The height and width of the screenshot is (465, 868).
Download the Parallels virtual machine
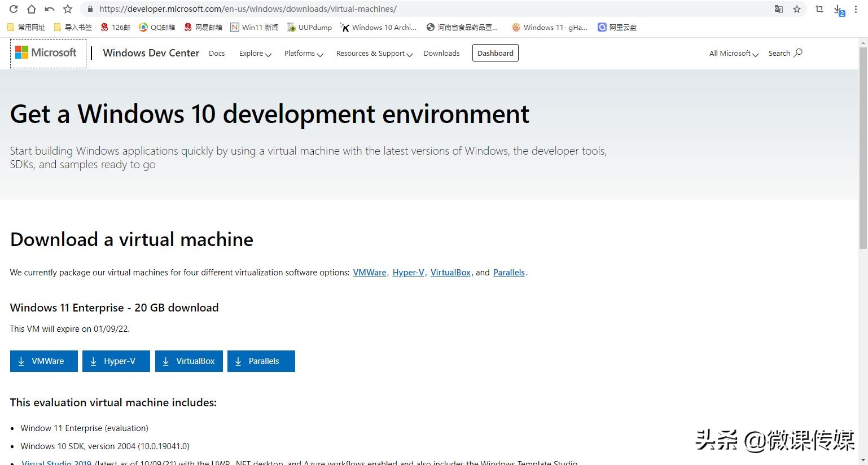[261, 361]
